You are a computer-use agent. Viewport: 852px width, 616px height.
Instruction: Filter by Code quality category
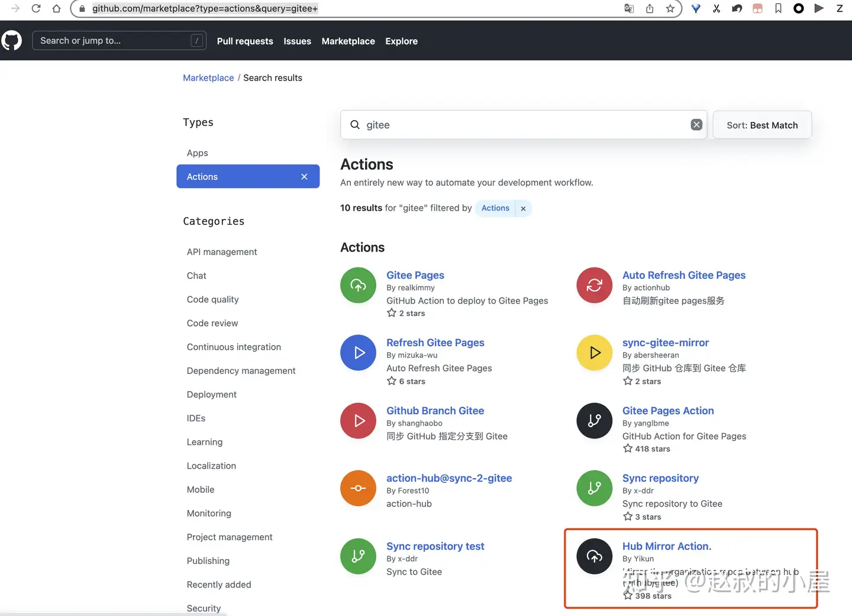tap(213, 299)
